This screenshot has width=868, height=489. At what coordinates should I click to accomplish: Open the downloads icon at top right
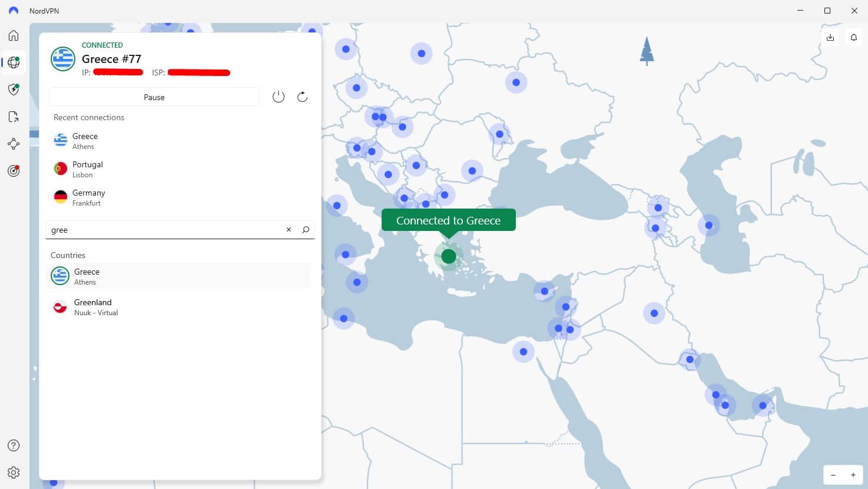(830, 37)
